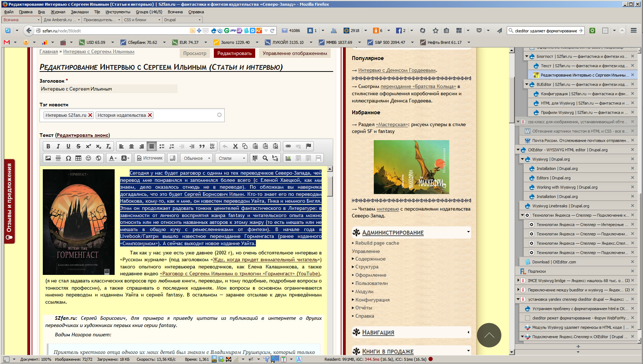
Task: Close the 'Download | CKEditor.com' sidebar tab
Action: tap(632, 262)
